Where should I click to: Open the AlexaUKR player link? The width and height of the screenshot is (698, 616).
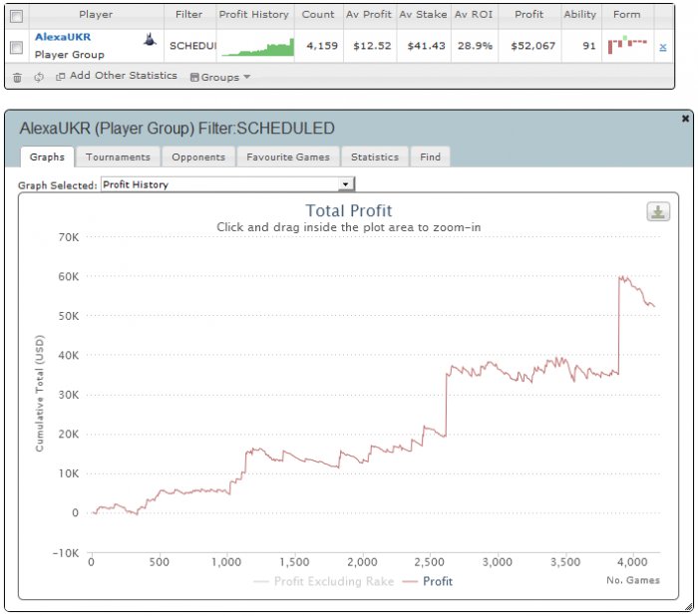pyautogui.click(x=63, y=37)
